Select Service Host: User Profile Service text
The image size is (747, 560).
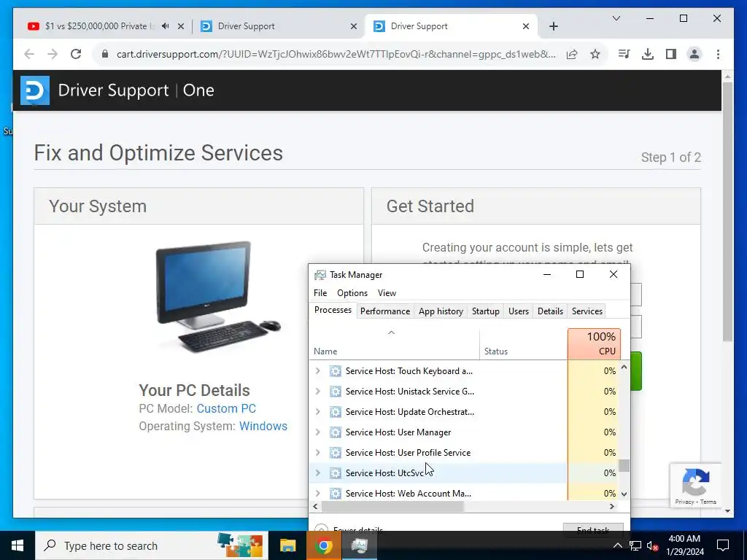pos(408,453)
